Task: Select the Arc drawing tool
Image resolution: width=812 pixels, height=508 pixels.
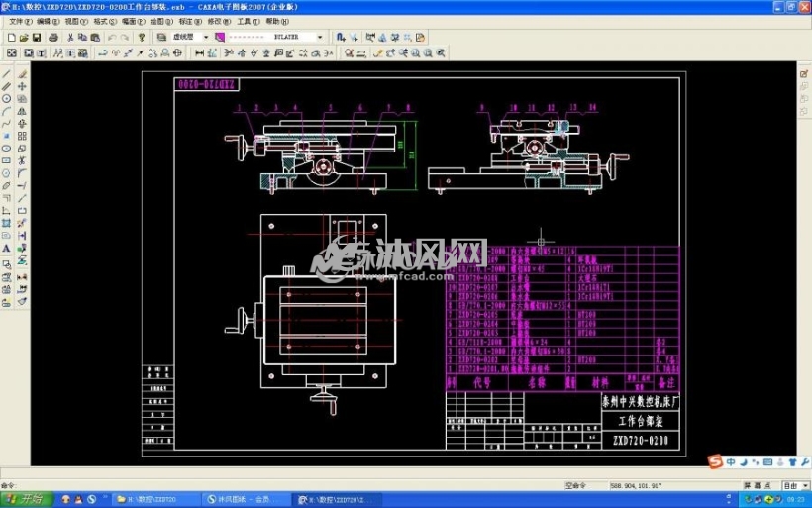Action: pos(6,111)
